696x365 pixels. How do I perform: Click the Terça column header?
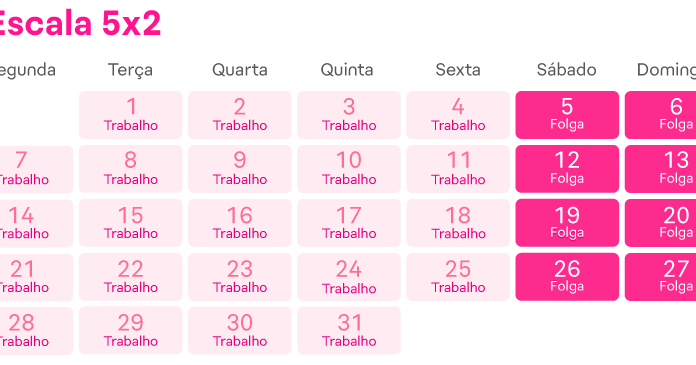pos(130,70)
